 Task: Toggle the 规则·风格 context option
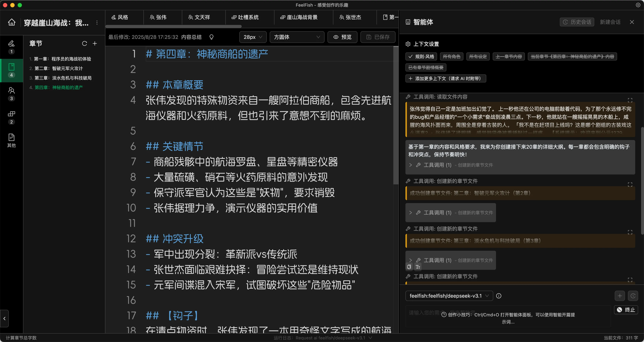coord(421,57)
